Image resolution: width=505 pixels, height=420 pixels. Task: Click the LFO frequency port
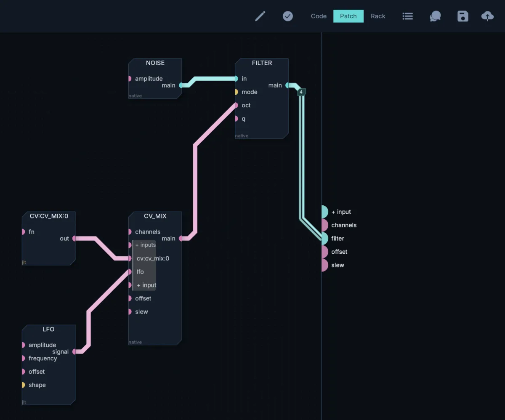(23, 359)
